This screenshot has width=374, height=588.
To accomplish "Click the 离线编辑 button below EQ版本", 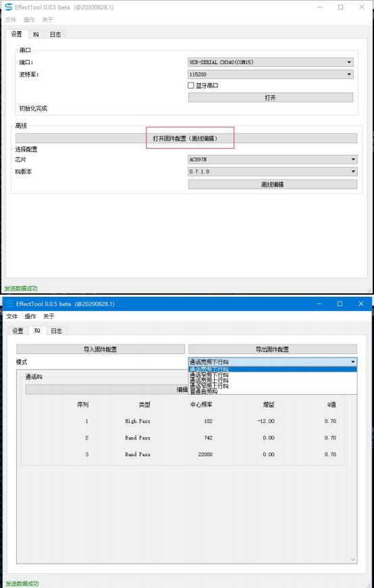I will pos(273,184).
